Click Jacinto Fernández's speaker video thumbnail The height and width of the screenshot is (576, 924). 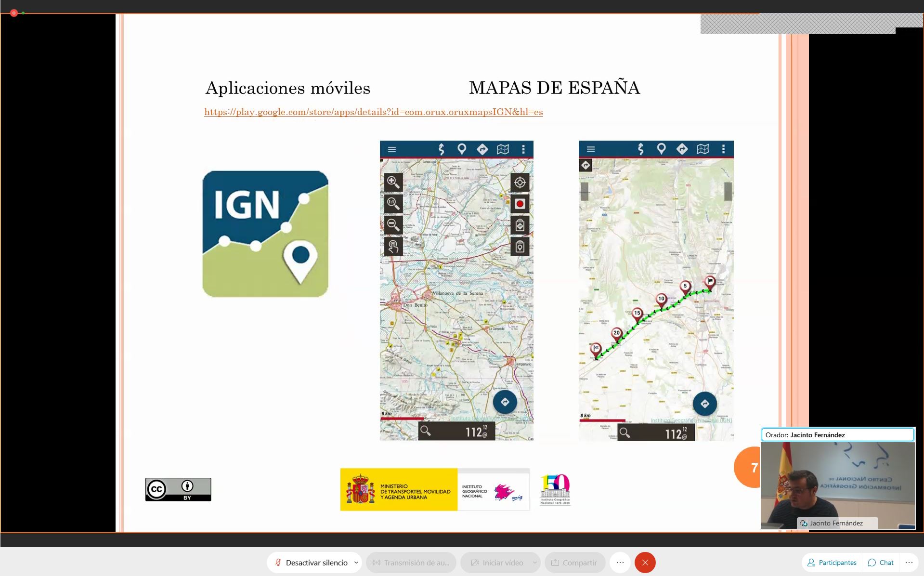pos(837,484)
